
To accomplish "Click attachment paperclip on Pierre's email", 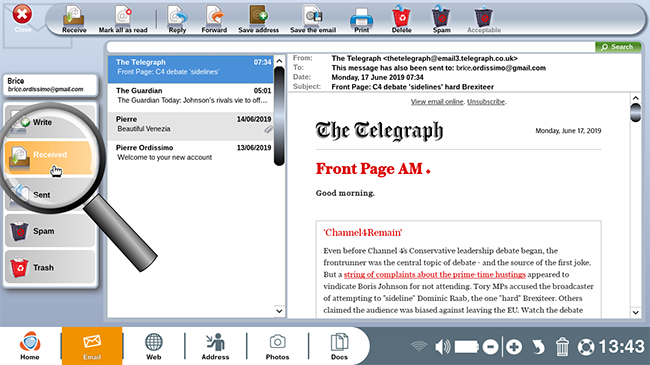I will point(268,130).
